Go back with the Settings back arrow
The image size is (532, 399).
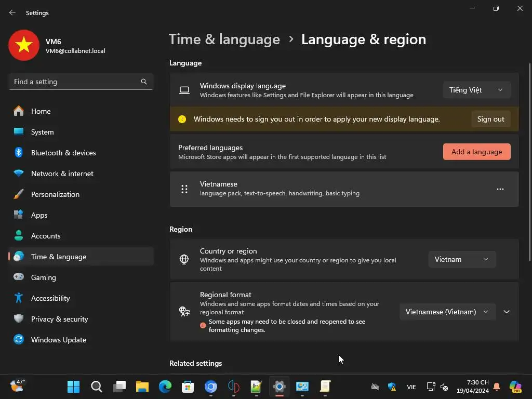(x=12, y=12)
